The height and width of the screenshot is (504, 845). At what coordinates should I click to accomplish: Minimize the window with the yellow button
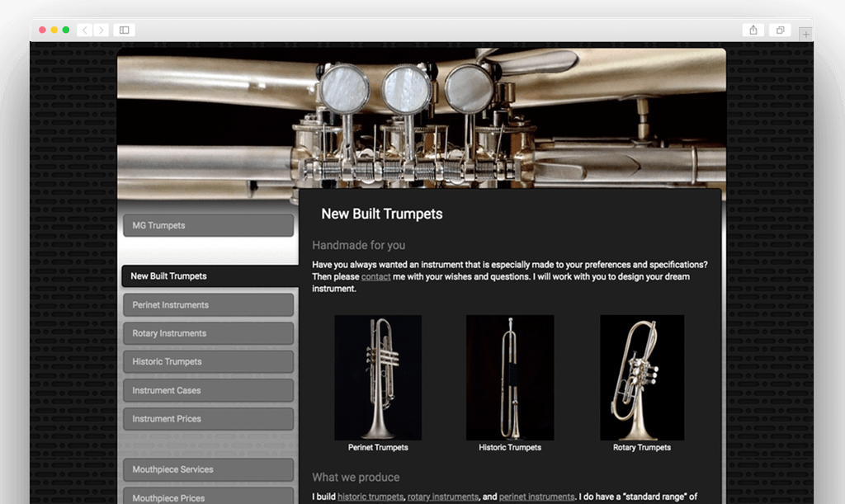coord(54,31)
